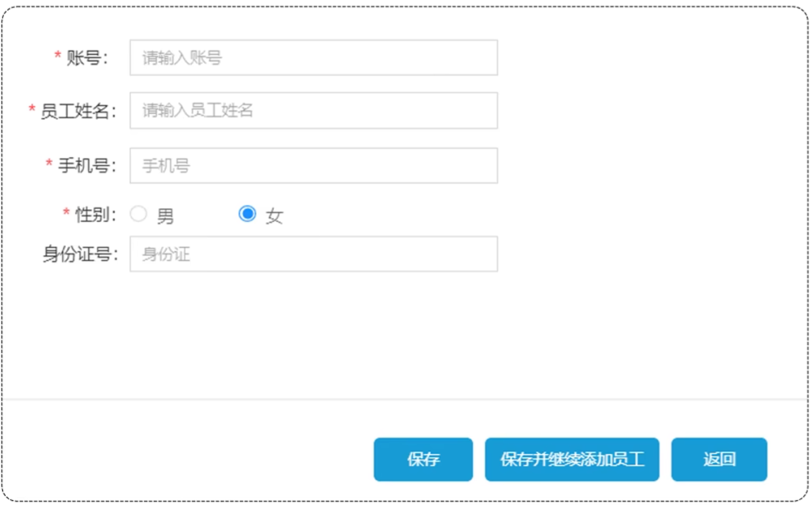The height and width of the screenshot is (506, 812).
Task: Click the required marker before 性别
Action: click(x=66, y=214)
